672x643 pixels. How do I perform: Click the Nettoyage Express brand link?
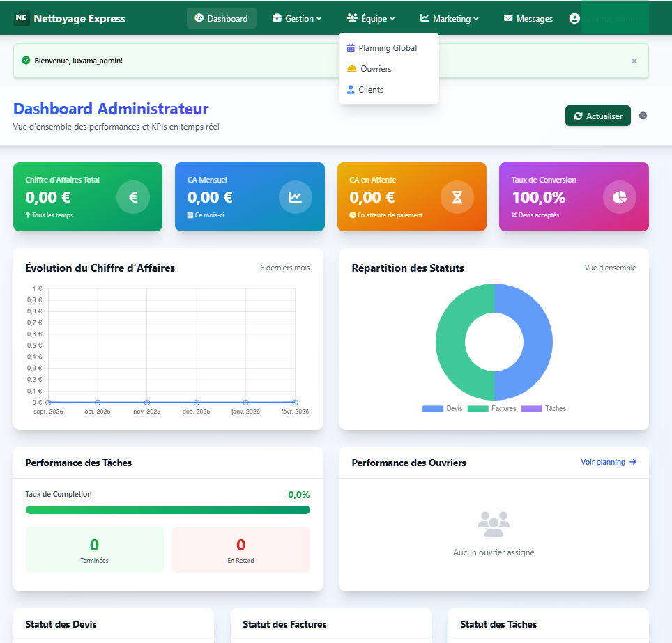click(x=70, y=18)
